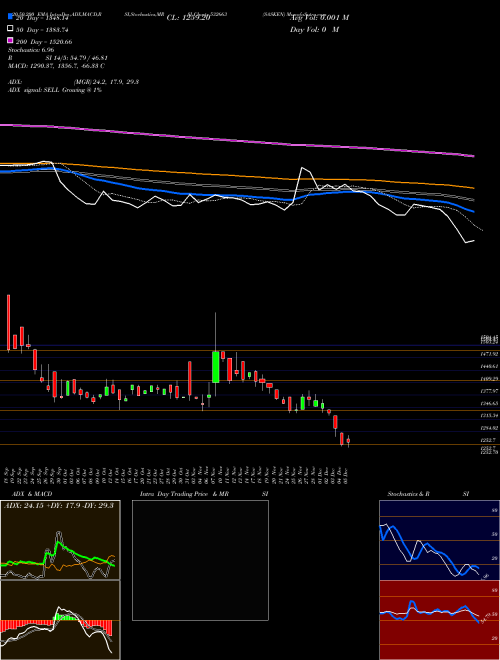The height and width of the screenshot is (660, 500).
Task: Open the MACD histogram sub-chart
Action: [x=60, y=620]
